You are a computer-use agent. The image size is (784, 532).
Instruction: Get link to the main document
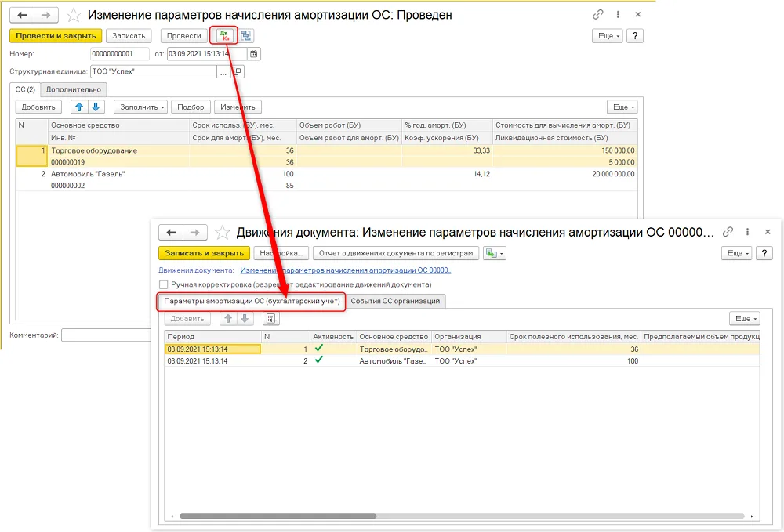598,14
